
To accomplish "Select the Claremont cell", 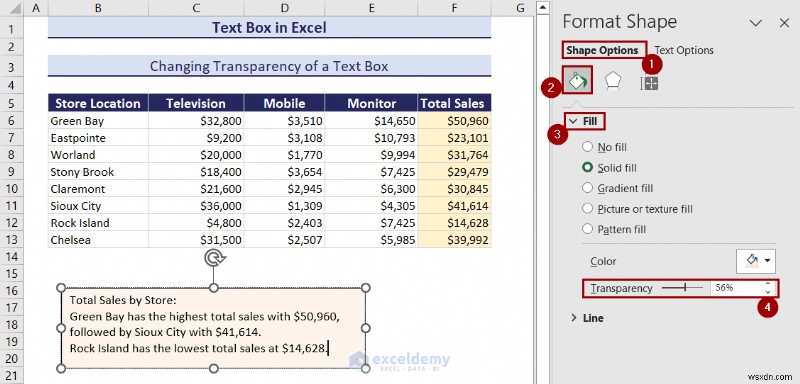I will pyautogui.click(x=98, y=189).
